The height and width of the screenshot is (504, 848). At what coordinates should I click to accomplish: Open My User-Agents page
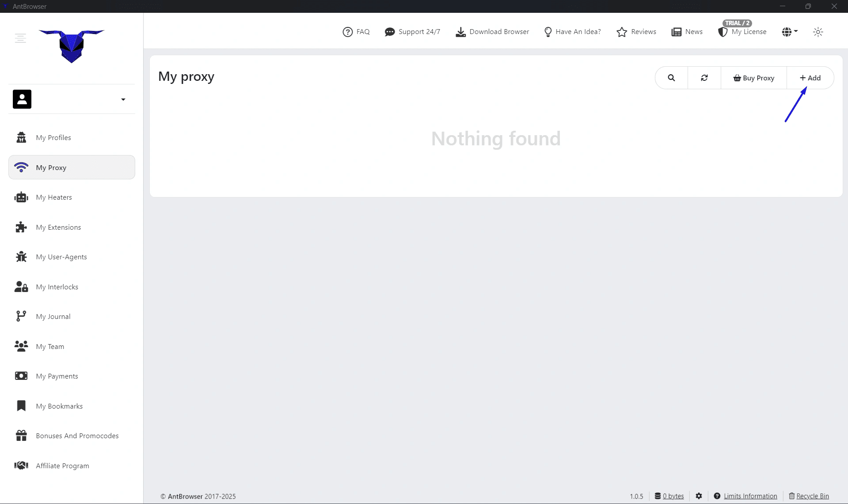[x=72, y=257]
